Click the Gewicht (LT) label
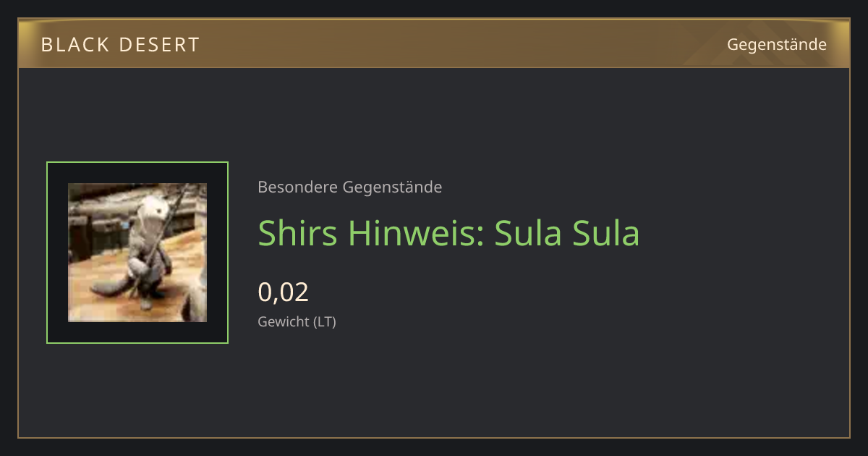This screenshot has width=868, height=456. tap(297, 322)
